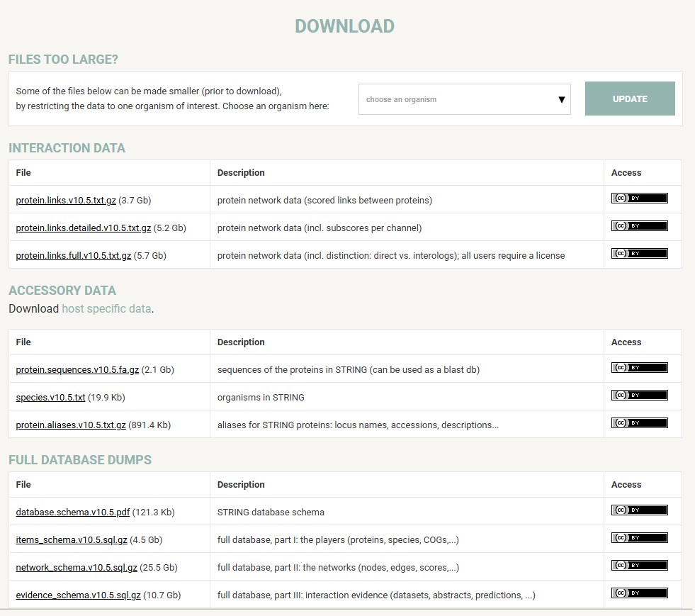Open the CC BY badge in evidence_schema row
695x616 pixels.
pyautogui.click(x=639, y=593)
